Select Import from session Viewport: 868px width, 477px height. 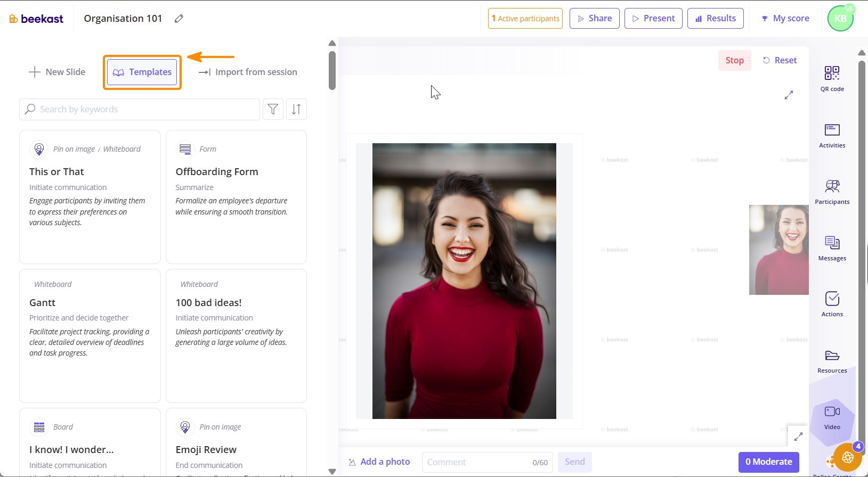point(248,72)
